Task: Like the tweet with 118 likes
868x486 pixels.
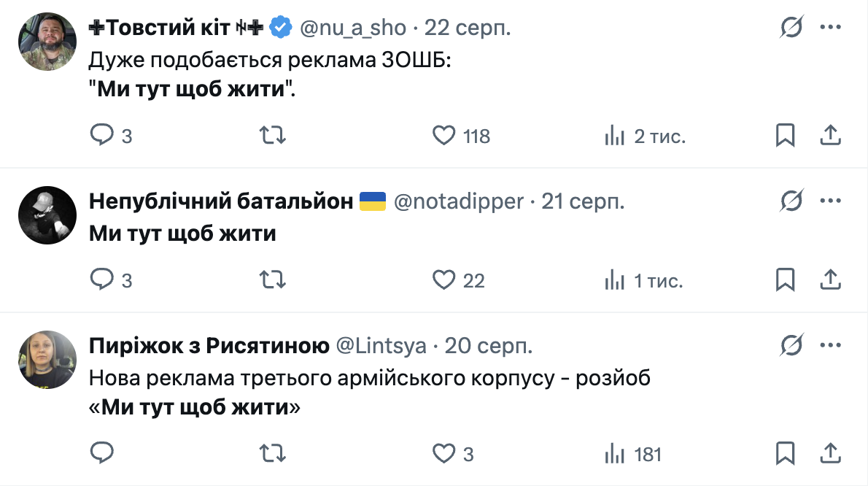Action: point(444,135)
